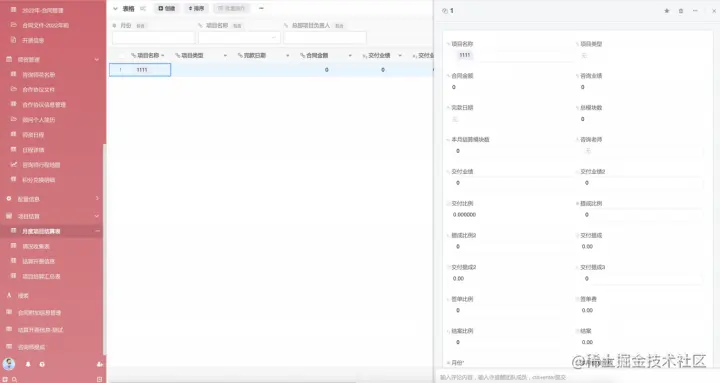Open the chart-icon map item in the sidebar
The image size is (720, 383).
coord(41,165)
